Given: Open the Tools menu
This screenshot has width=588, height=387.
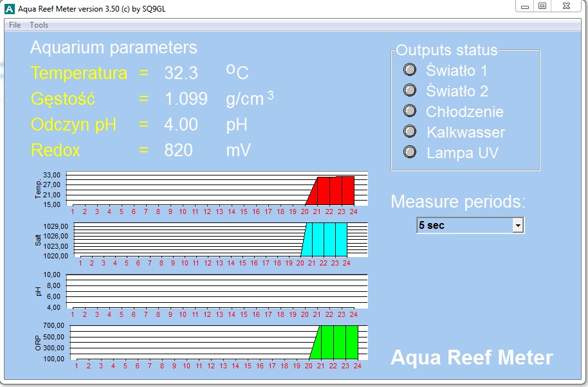Looking at the screenshot, I should pyautogui.click(x=39, y=25).
